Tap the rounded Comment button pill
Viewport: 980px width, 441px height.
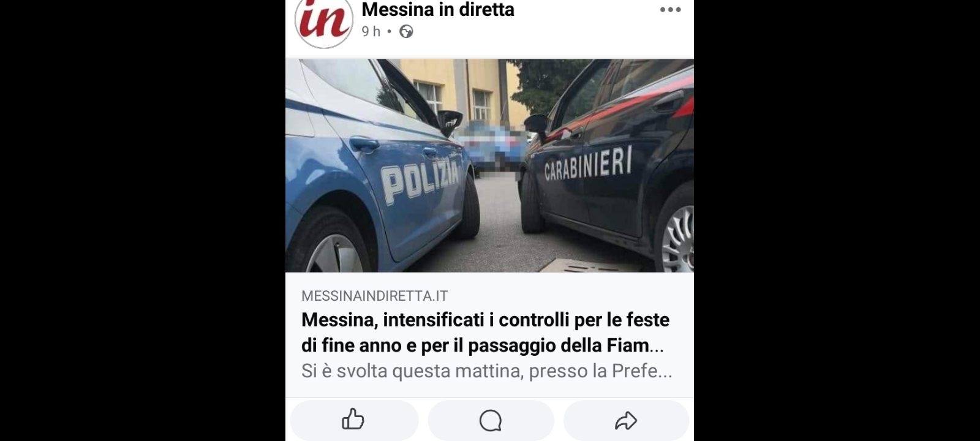pos(491,421)
